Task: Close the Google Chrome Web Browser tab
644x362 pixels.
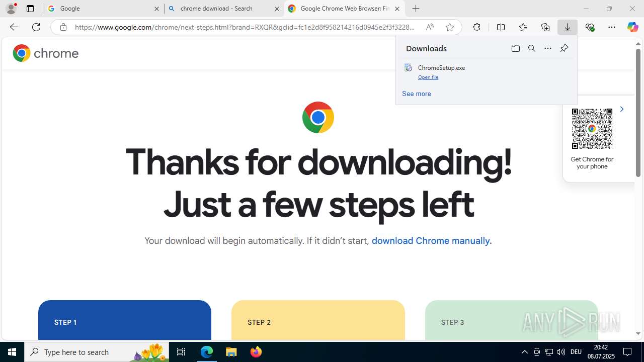Action: click(397, 9)
